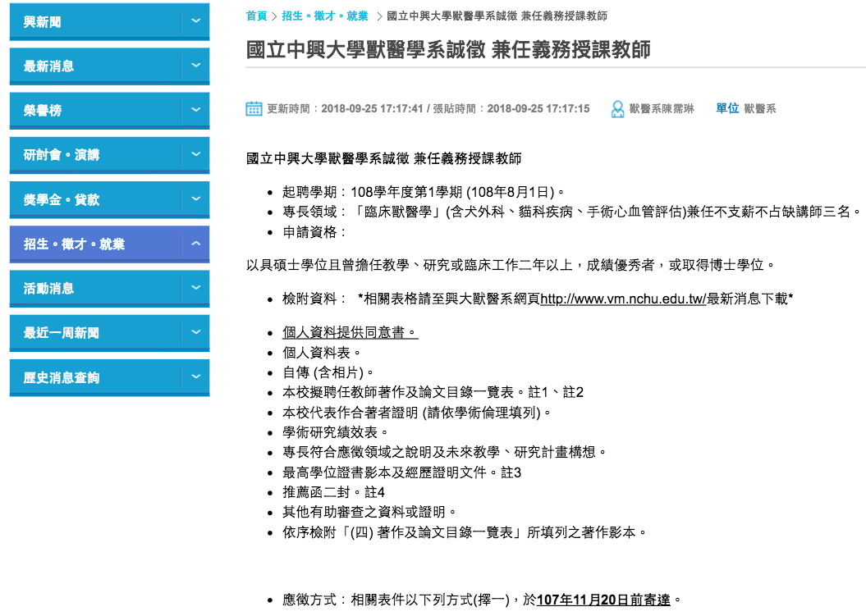Open the 個人資料提供同意書 link
This screenshot has width=866, height=616.
(351, 332)
